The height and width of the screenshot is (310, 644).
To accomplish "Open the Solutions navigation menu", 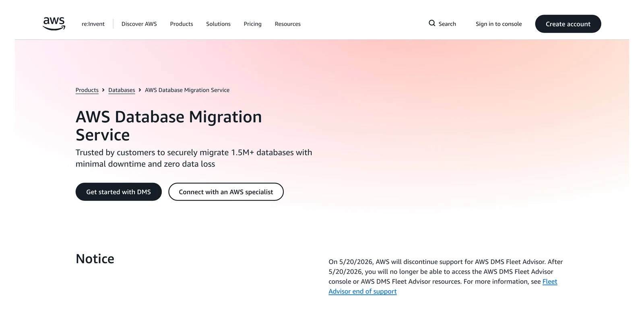I will (x=218, y=24).
